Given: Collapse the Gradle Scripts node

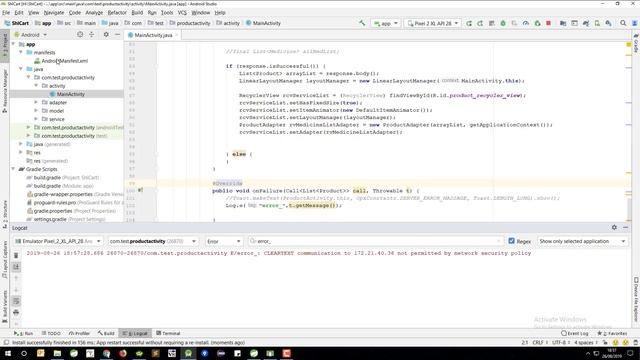Looking at the screenshot, I should point(13,169).
